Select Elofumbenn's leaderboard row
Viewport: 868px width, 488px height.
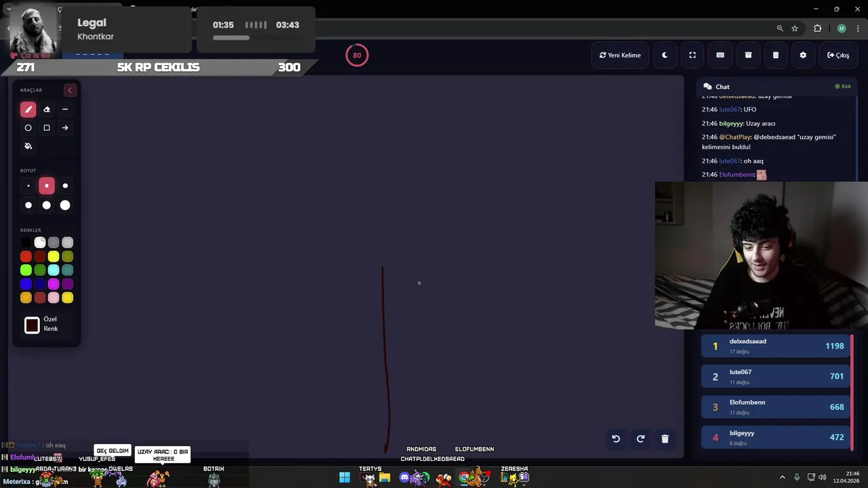click(776, 407)
